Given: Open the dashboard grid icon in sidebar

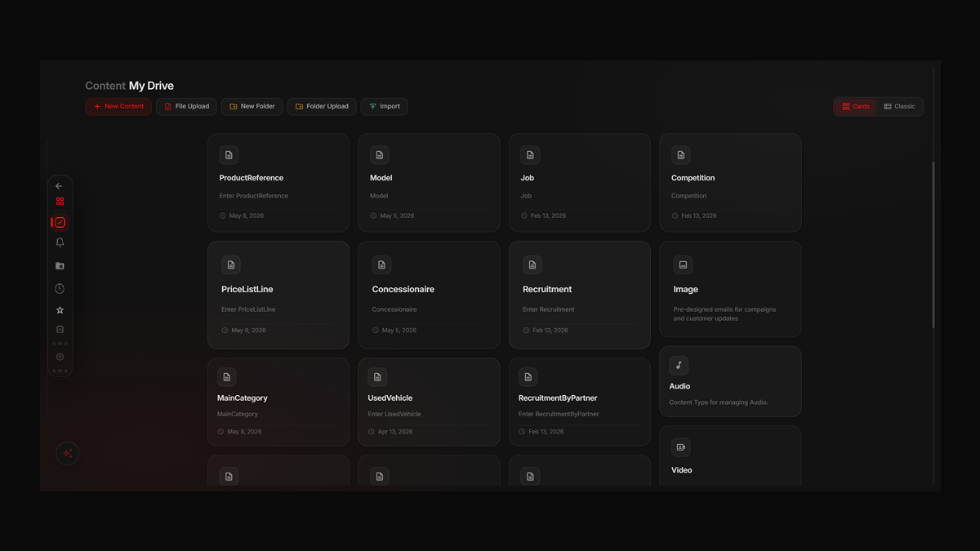Looking at the screenshot, I should [x=60, y=202].
